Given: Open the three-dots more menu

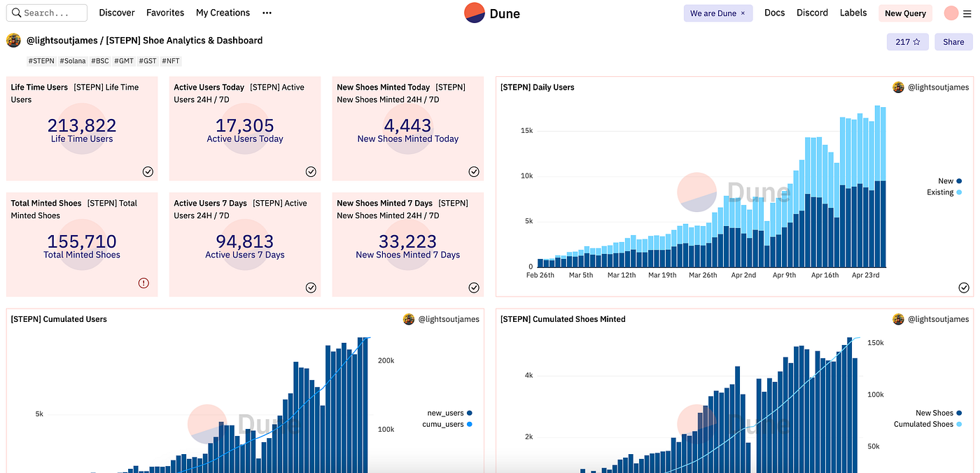Looking at the screenshot, I should [267, 13].
